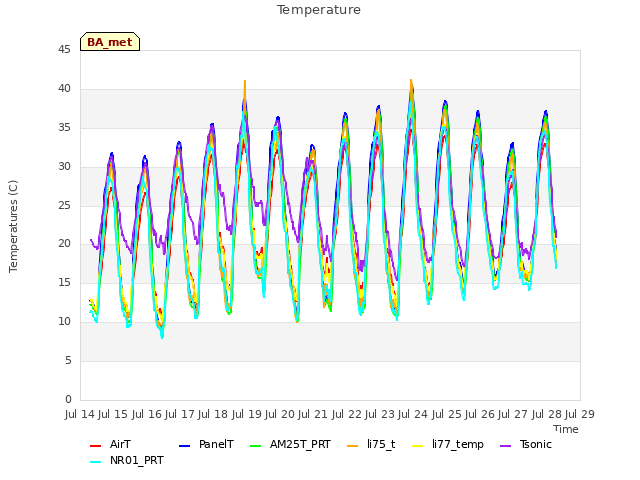Click the red AirT legend swatch
The image size is (640, 480).
[x=95, y=446]
